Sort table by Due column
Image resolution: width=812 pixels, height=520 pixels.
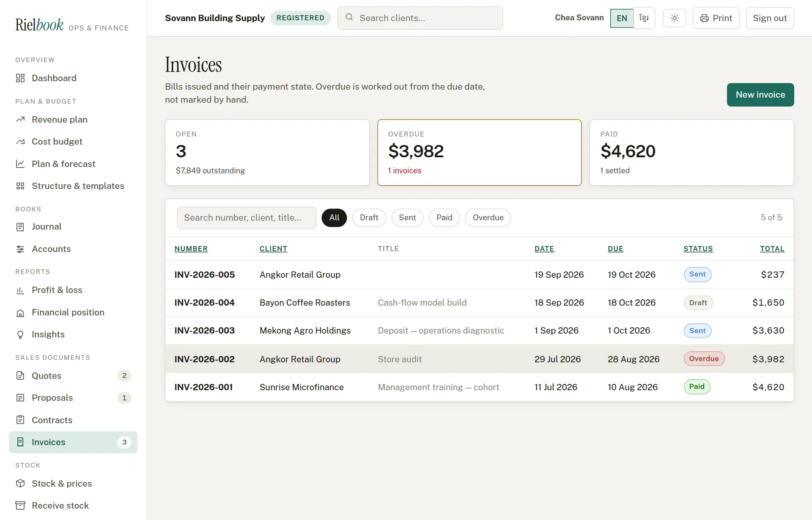tap(616, 249)
